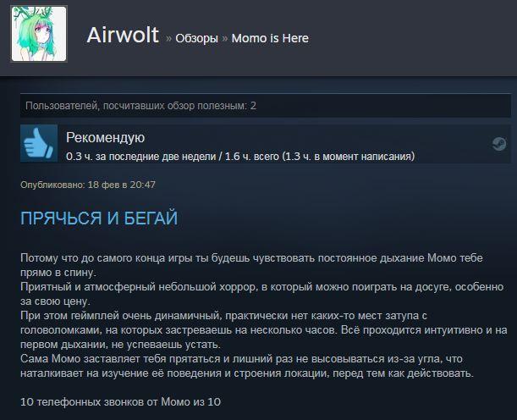Click the blue thumbs-up recommendation icon
Screen dimensions: 517x420
[x=39, y=143]
